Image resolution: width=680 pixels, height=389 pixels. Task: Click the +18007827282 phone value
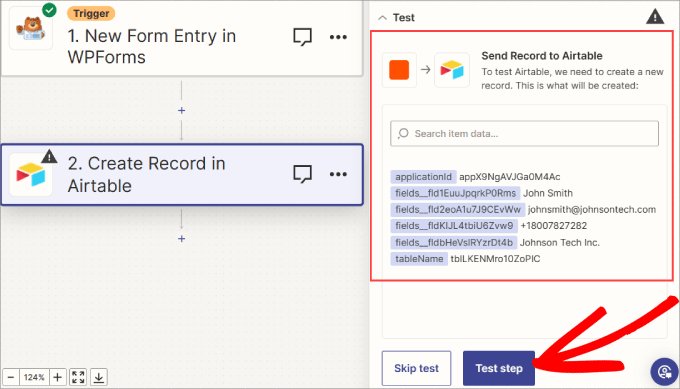554,226
